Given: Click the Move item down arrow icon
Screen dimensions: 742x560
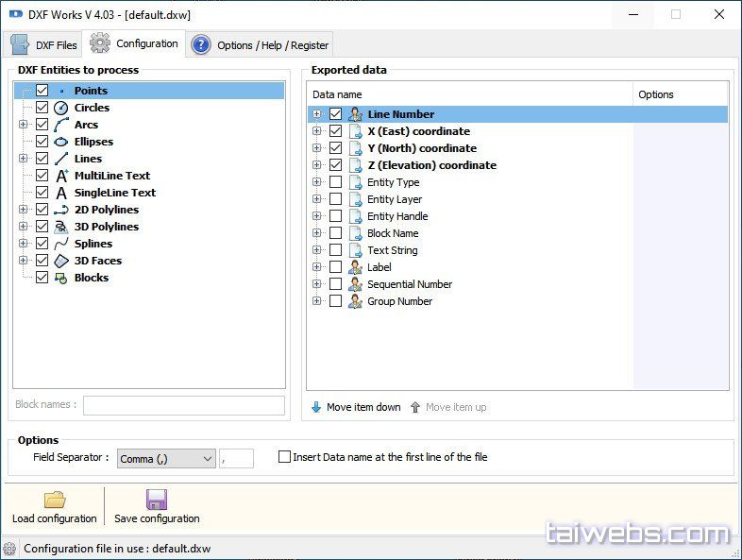Looking at the screenshot, I should coord(316,407).
